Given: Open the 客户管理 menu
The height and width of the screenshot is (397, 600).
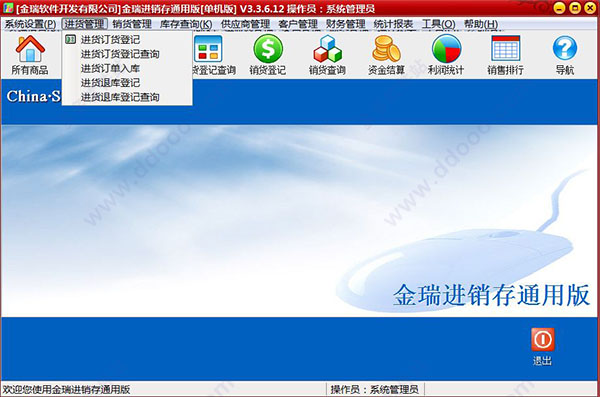Looking at the screenshot, I should click(298, 24).
